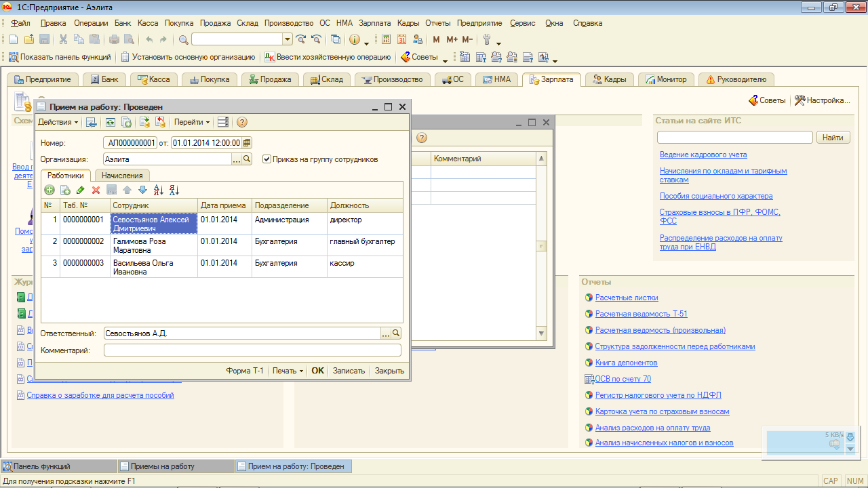Open the Кадры menu in menu bar
868x488 pixels.
tap(408, 23)
